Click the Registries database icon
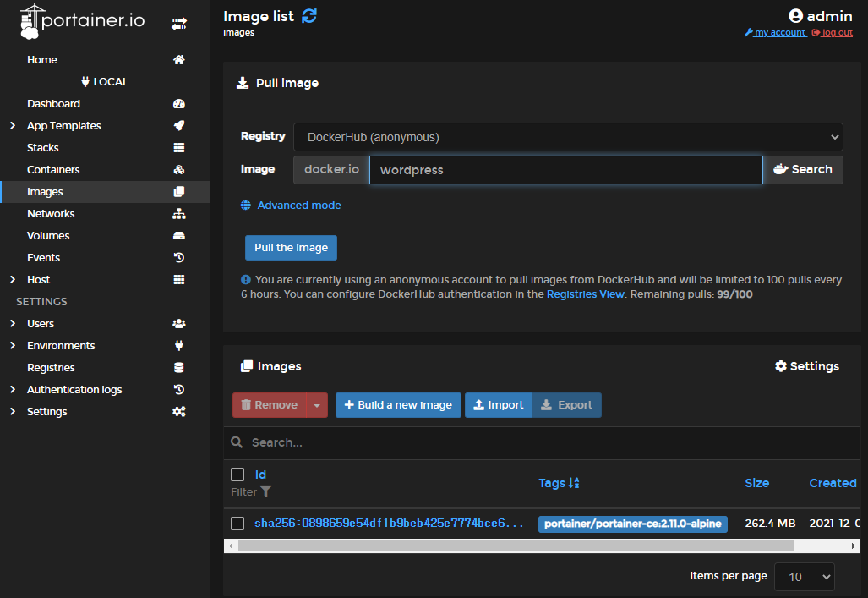Image resolution: width=868 pixels, height=598 pixels. click(179, 367)
